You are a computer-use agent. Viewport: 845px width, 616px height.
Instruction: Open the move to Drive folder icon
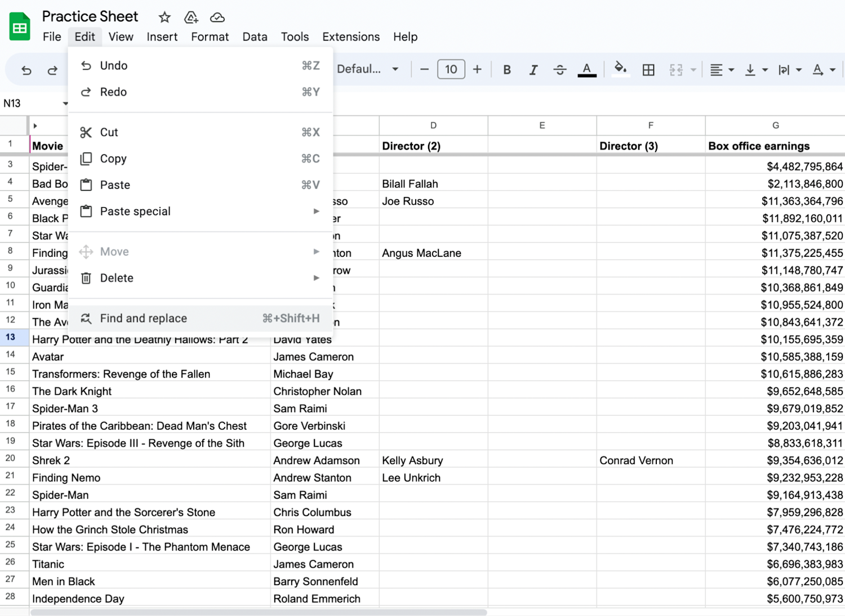(191, 17)
